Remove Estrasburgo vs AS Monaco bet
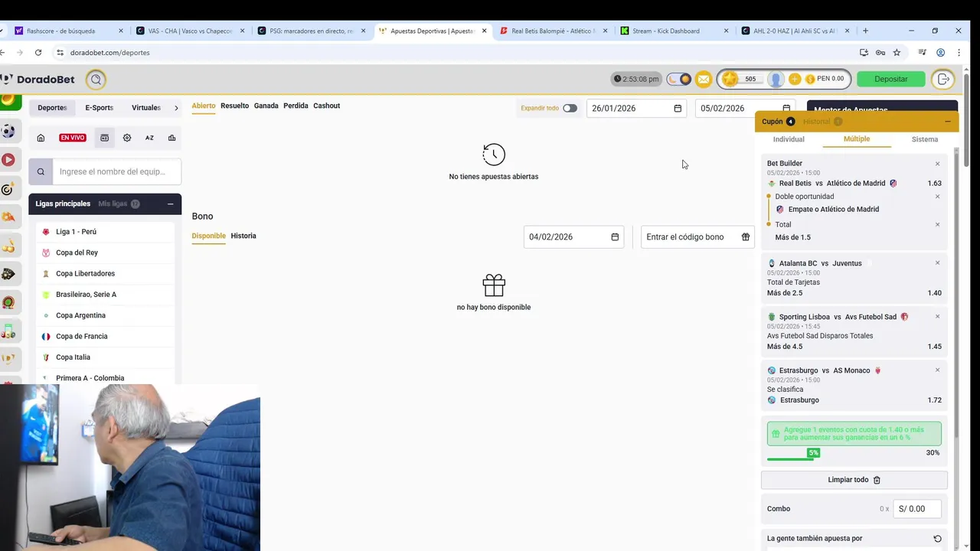Image resolution: width=980 pixels, height=551 pixels. [x=937, y=370]
